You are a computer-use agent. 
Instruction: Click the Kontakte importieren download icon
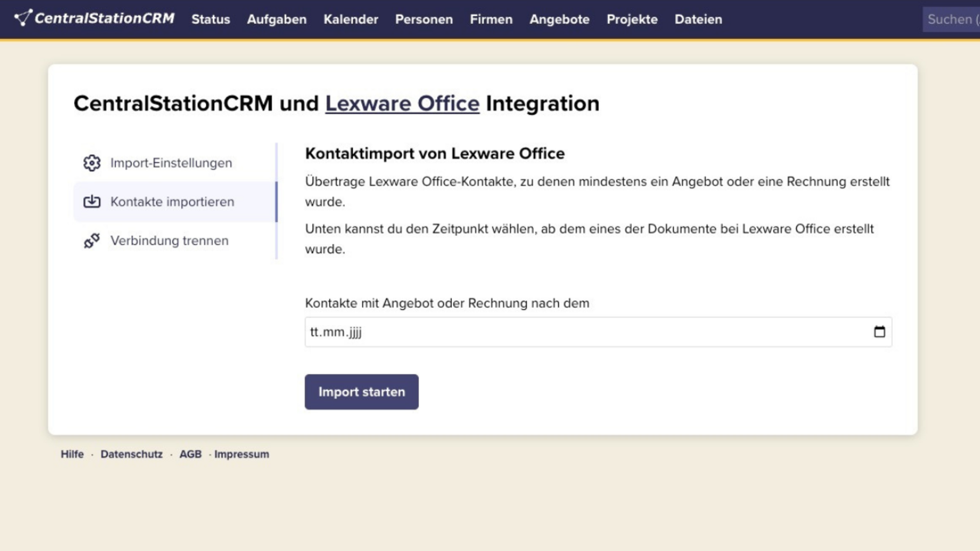pyautogui.click(x=92, y=201)
